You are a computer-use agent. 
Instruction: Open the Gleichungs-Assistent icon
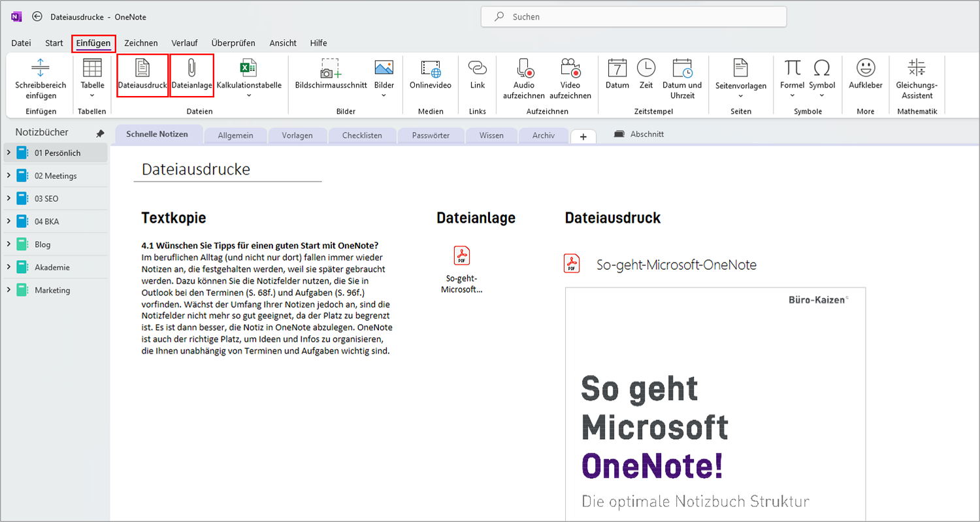pyautogui.click(x=917, y=68)
